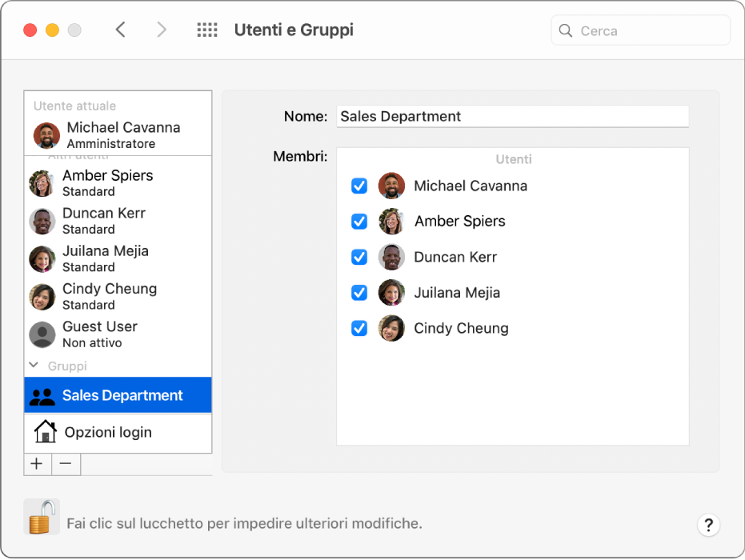Click the remove user minus button

tap(66, 464)
